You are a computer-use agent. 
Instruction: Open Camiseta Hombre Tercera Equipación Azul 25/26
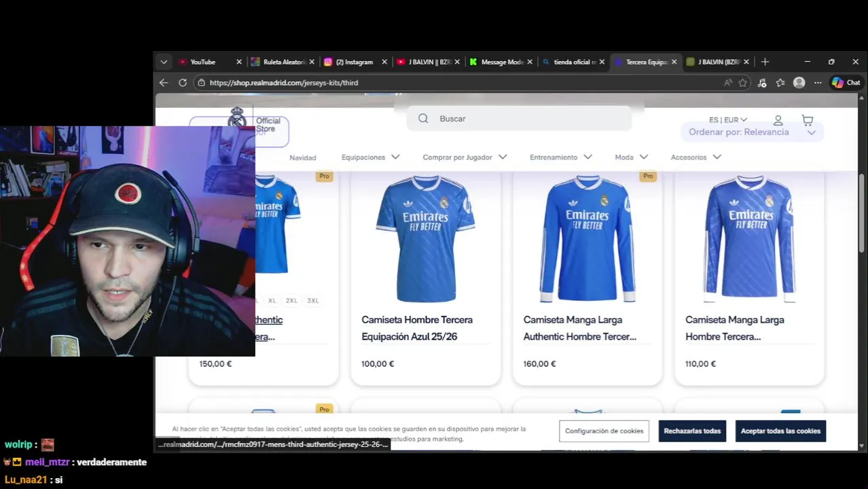(417, 328)
